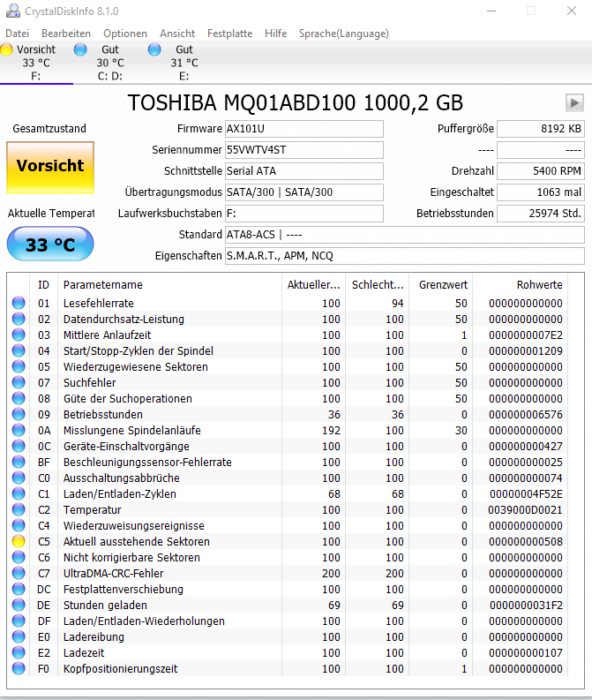
Task: Click the status circle for Misslungene Spindelanläufe
Action: tap(19, 431)
